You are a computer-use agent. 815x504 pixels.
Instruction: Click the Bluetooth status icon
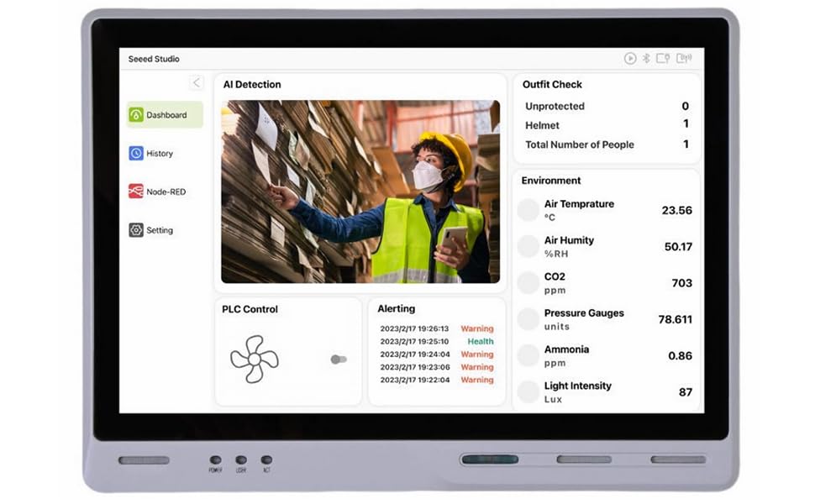646,58
